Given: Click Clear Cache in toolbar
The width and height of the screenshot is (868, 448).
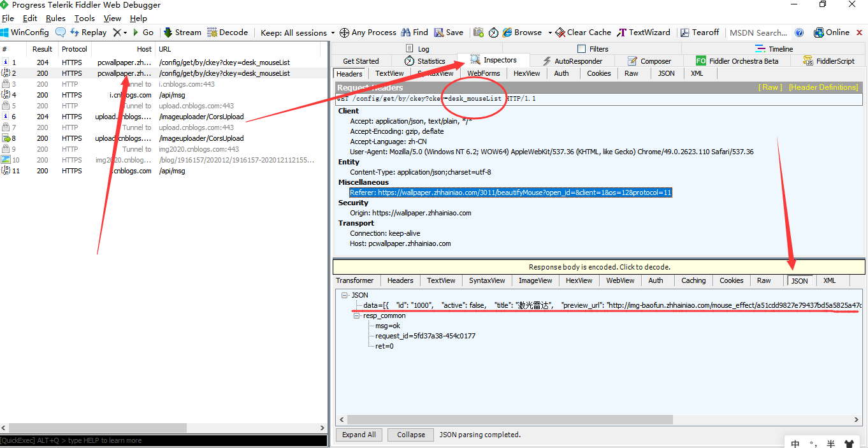Looking at the screenshot, I should [x=583, y=33].
